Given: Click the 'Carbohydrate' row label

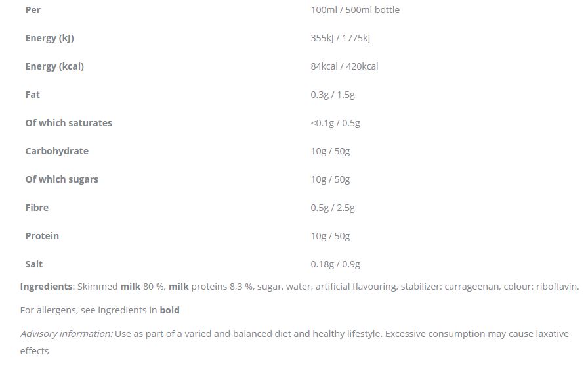Looking at the screenshot, I should click(56, 151).
